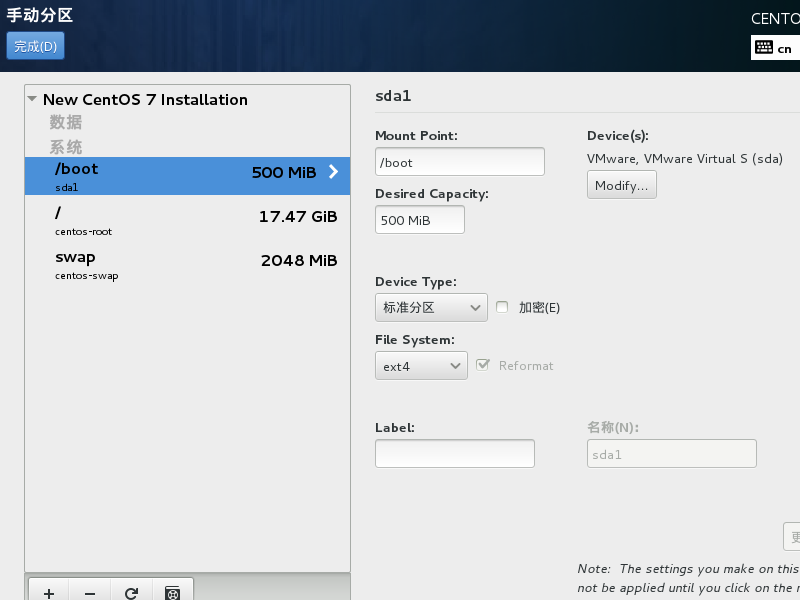The height and width of the screenshot is (600, 800).
Task: Collapse the New CentOS 7 Installation tree
Action: [x=32, y=98]
